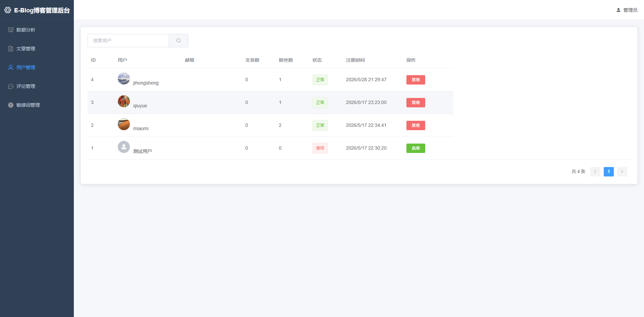The image size is (644, 317).
Task: Click the comment management bubble icon
Action: (x=11, y=86)
